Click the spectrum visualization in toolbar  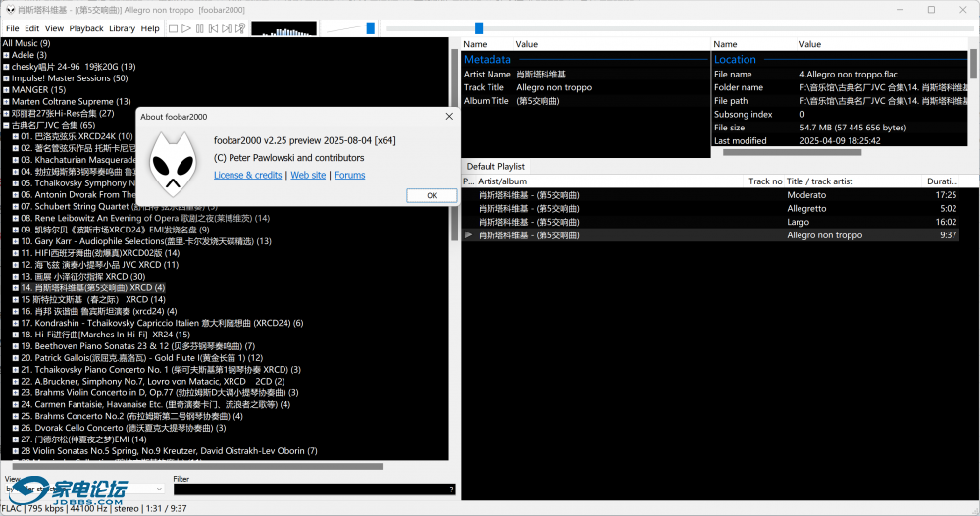coord(284,28)
